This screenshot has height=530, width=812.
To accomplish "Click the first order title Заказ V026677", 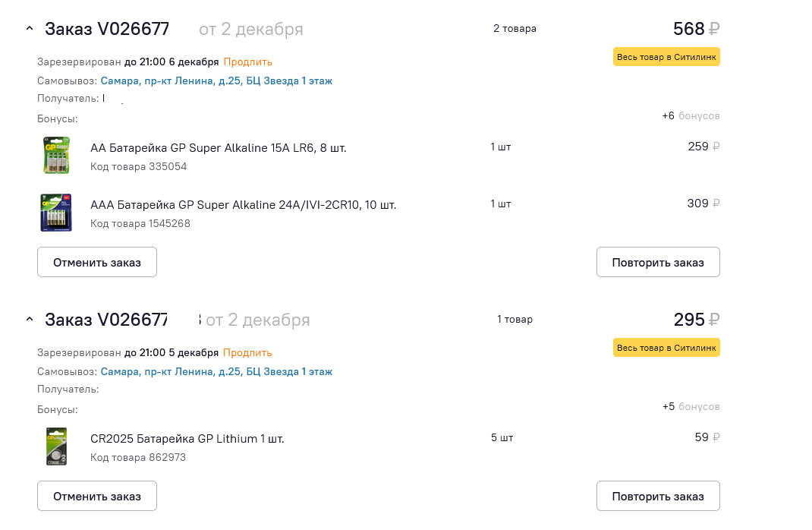I will pyautogui.click(x=107, y=29).
